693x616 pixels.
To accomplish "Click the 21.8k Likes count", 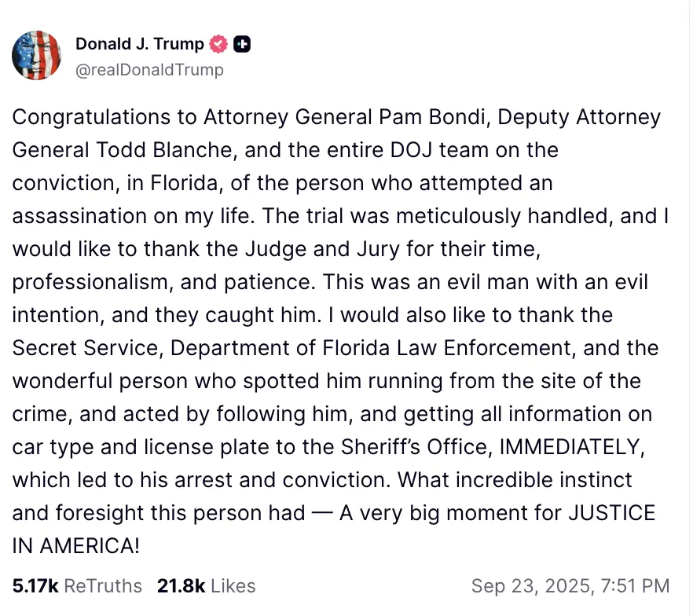I will 181,585.
